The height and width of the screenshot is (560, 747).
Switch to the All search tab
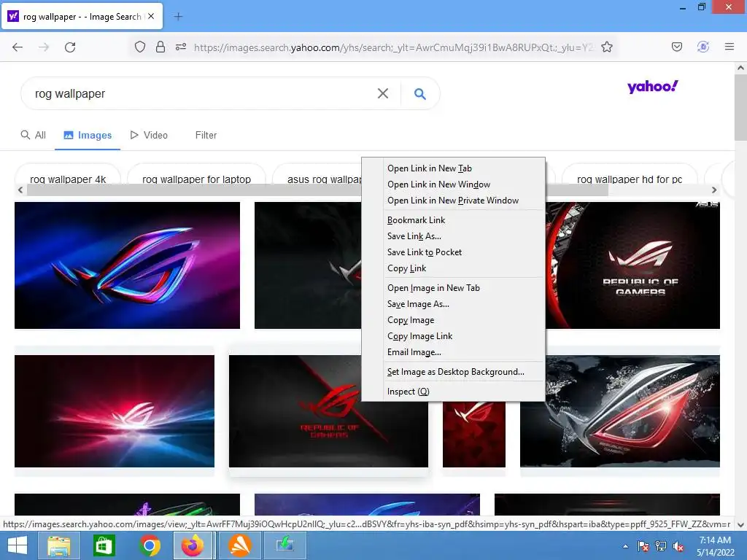click(34, 135)
